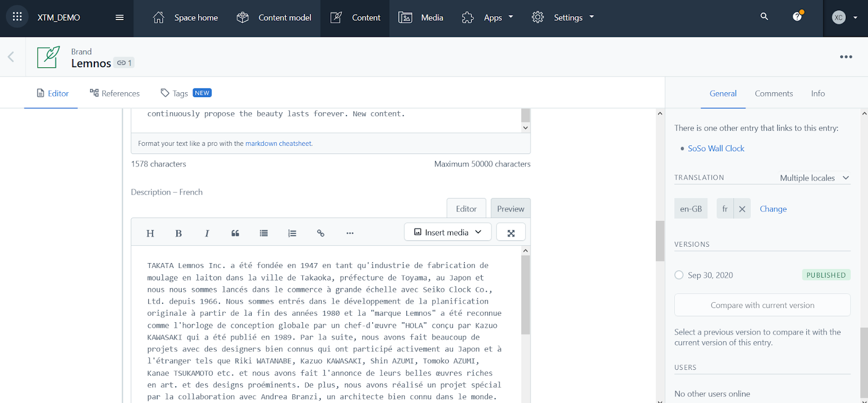Open the markdown cheatsheet link
Viewport: 868px width, 403px height.
(x=278, y=144)
